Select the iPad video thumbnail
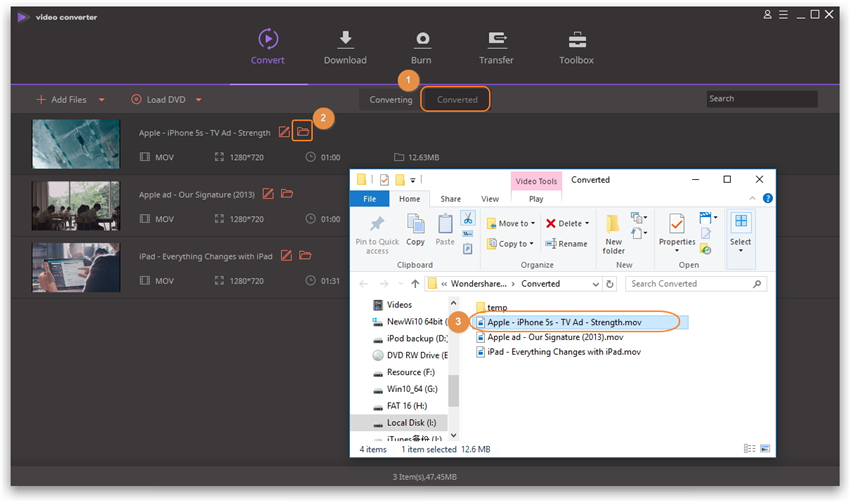Screen dimensions: 850x502 [76, 268]
